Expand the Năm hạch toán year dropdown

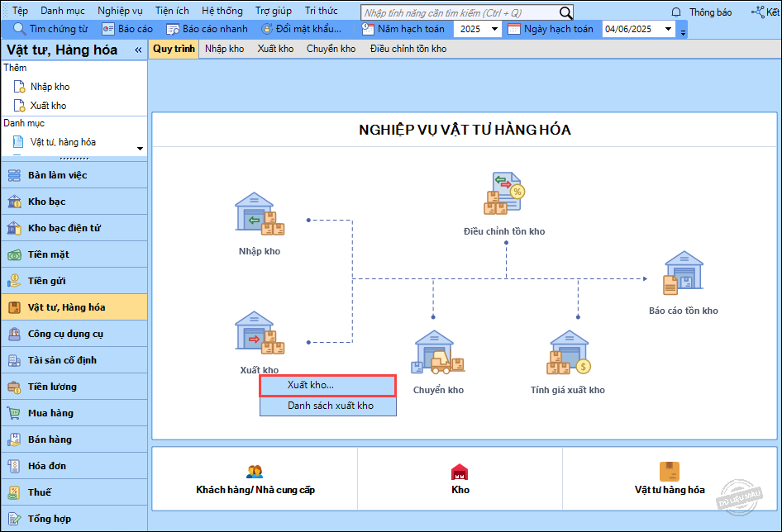coord(494,29)
